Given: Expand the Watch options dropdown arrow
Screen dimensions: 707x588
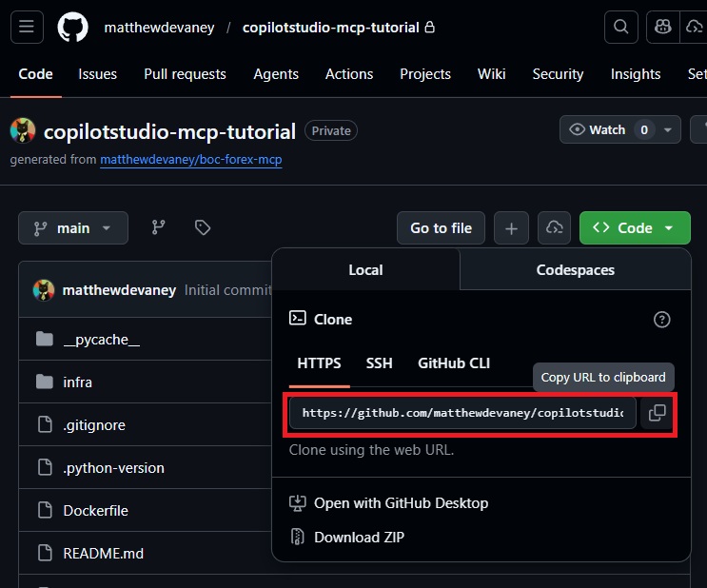Looking at the screenshot, I should (x=668, y=130).
